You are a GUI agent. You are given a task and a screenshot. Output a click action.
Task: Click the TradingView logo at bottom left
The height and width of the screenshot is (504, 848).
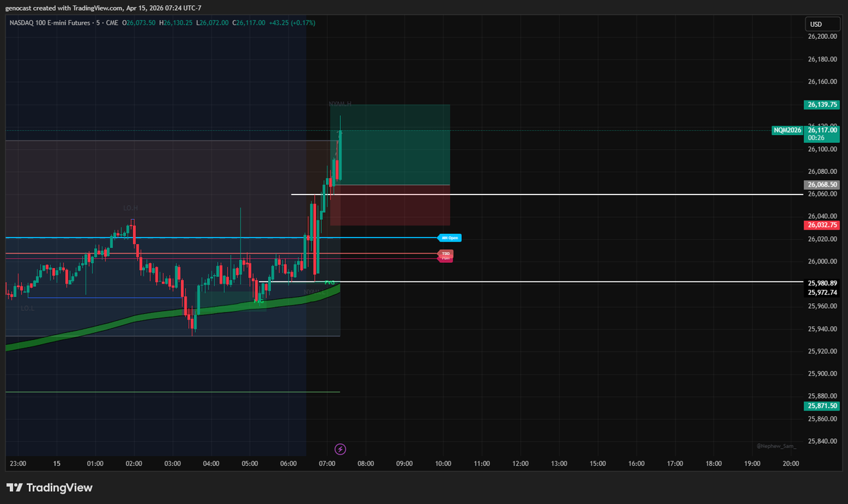(x=50, y=488)
